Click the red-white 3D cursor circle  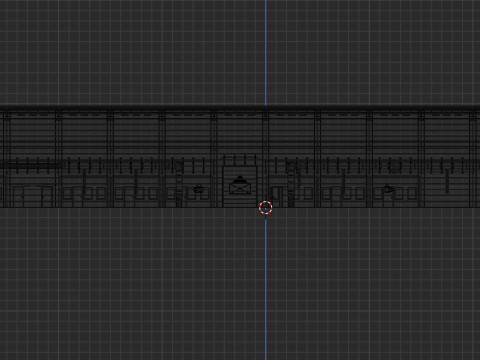(x=266, y=208)
